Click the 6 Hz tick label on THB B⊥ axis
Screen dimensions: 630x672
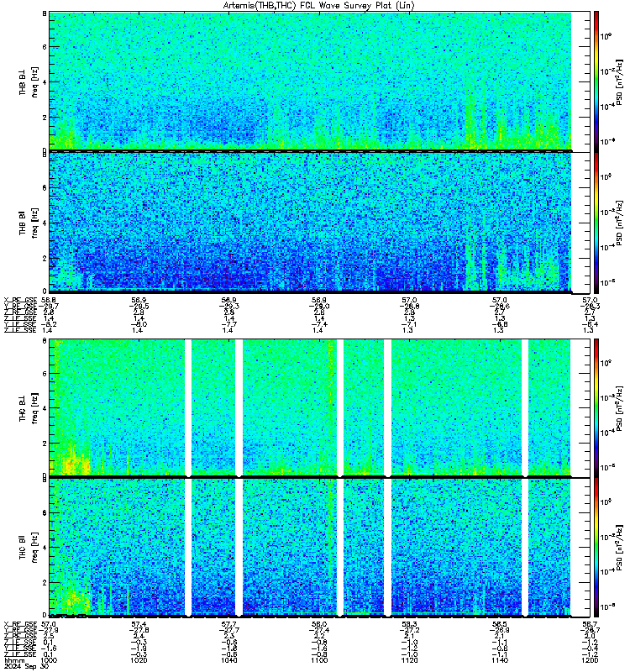[x=45, y=47]
